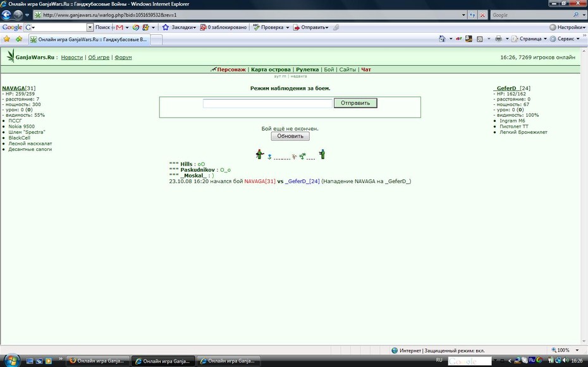Click the Add to Favorites icon
Screen dimensions: 588x367
coord(19,39)
